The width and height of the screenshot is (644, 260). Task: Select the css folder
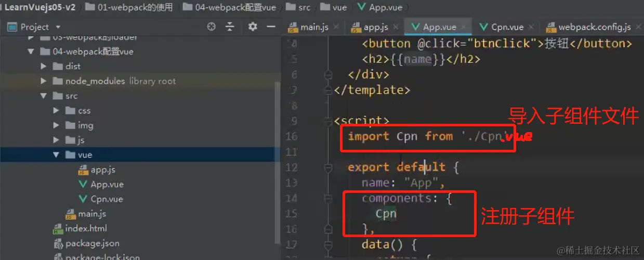(78, 110)
